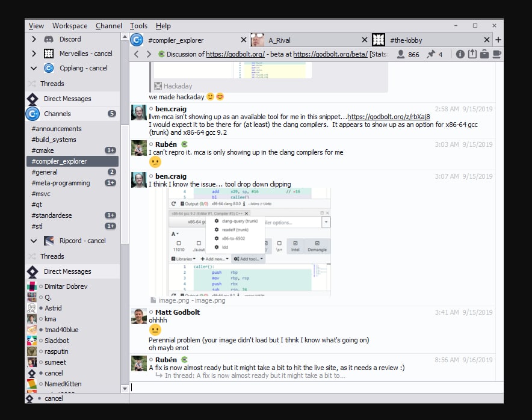Open the View menu
The image size is (532, 420).
coord(36,26)
